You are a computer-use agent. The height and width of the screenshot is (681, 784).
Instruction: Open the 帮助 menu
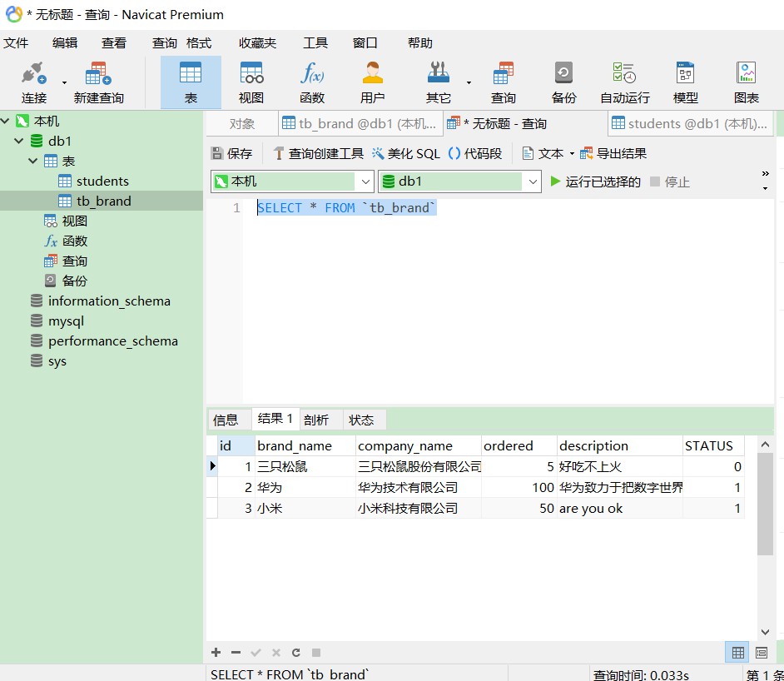click(x=420, y=43)
